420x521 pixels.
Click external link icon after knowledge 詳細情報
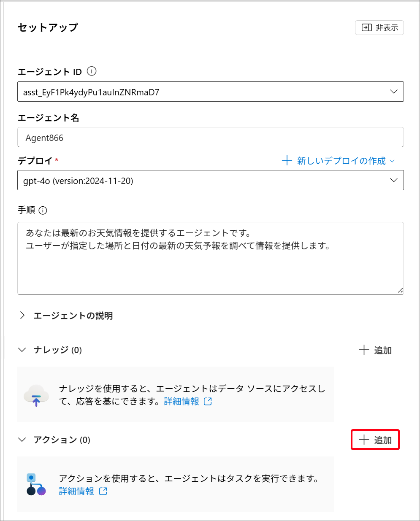[x=208, y=401]
